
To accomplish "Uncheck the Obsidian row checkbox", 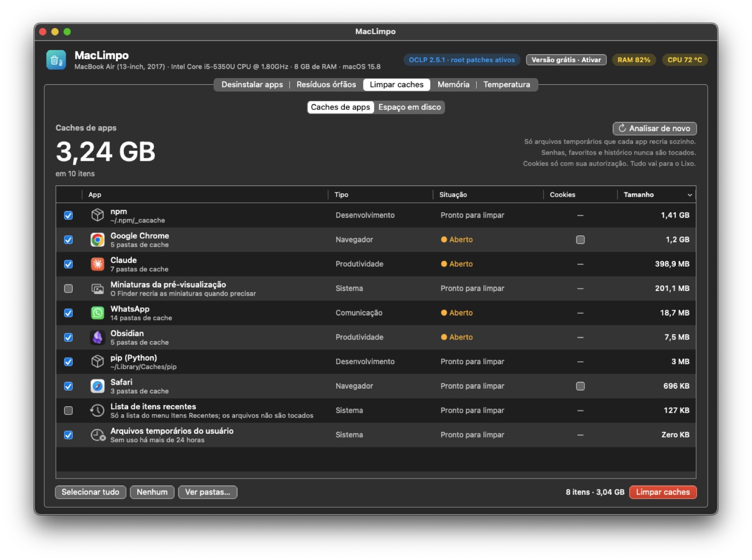I will pyautogui.click(x=69, y=338).
